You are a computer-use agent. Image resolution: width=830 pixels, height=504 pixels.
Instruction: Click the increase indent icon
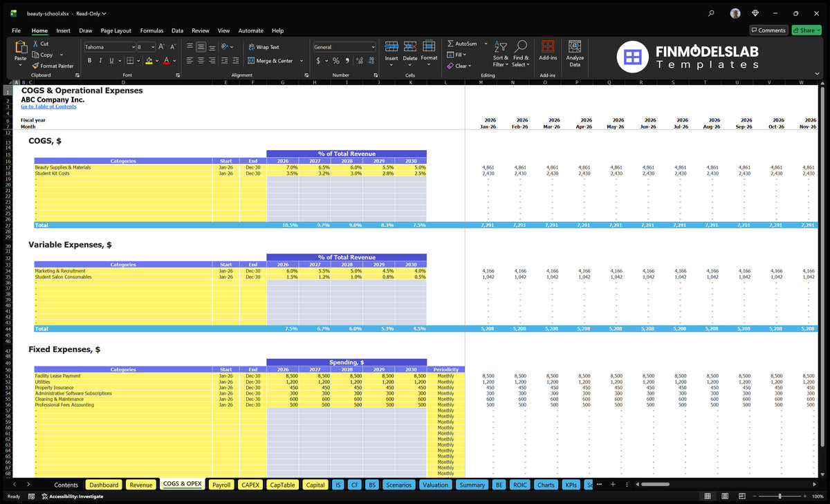236,61
